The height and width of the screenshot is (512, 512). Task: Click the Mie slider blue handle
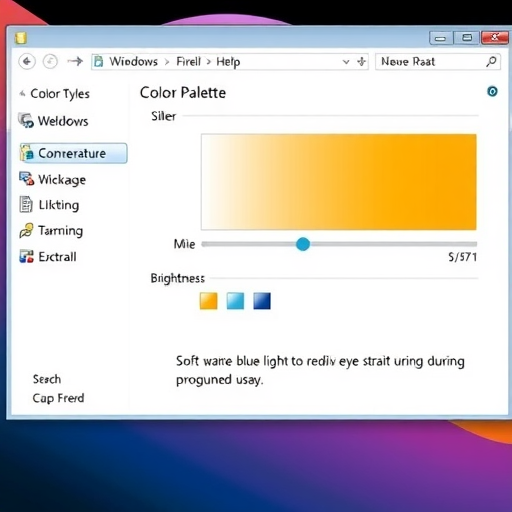click(303, 244)
